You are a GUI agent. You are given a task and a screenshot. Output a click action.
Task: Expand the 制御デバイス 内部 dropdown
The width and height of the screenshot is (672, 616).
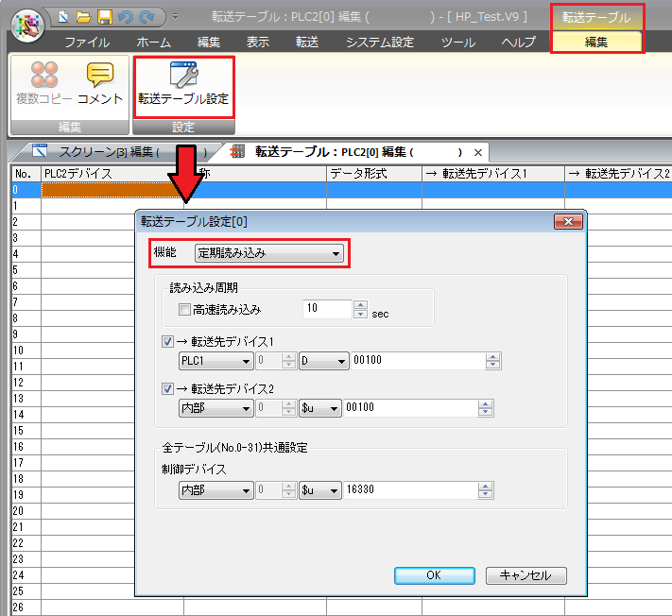coord(215,490)
